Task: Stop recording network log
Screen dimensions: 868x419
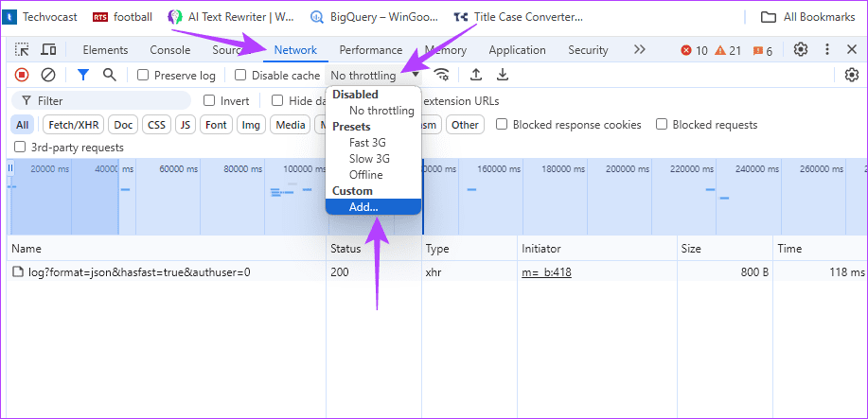Action: point(22,75)
